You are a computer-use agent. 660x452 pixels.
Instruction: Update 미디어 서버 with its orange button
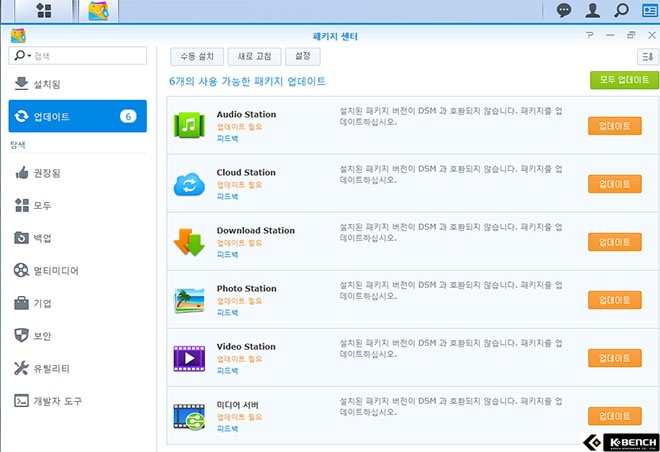[x=615, y=416]
